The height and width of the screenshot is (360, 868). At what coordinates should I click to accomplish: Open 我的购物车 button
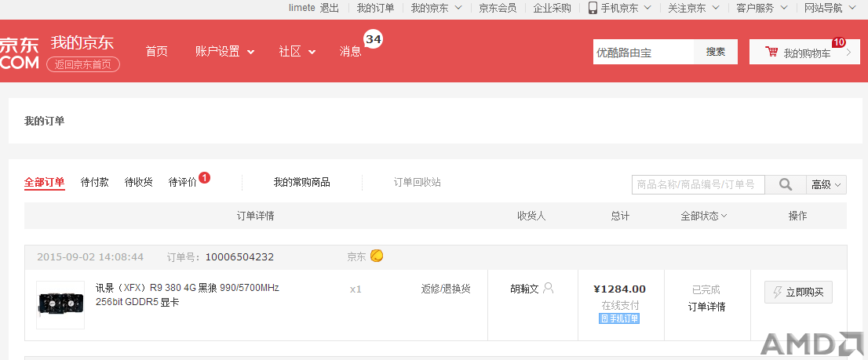click(x=804, y=52)
